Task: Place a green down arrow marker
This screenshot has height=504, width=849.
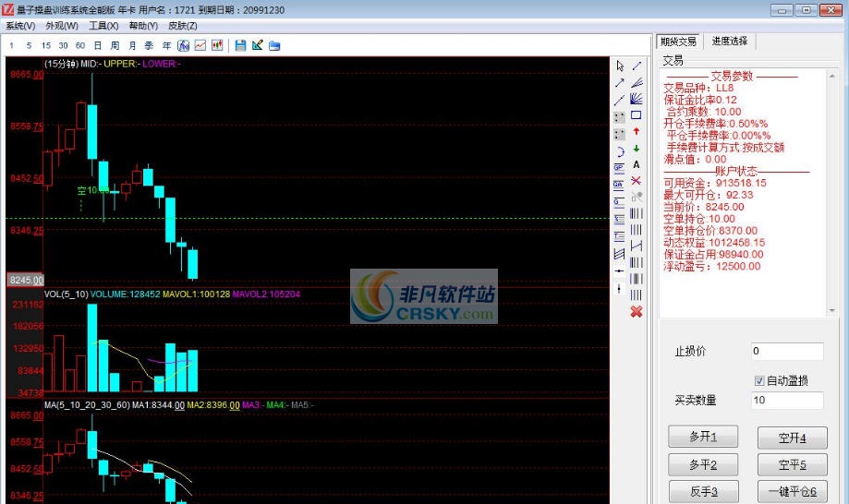Action: click(637, 149)
